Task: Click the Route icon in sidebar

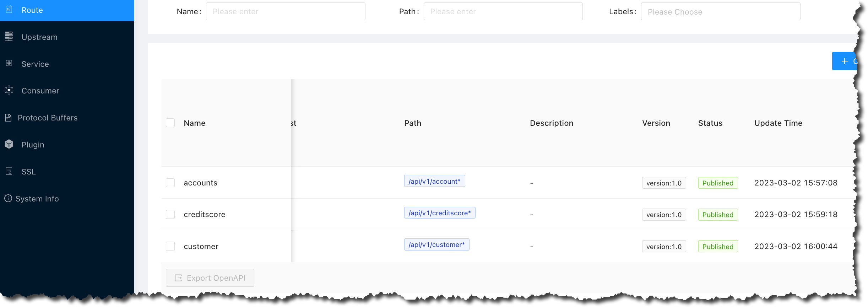Action: click(x=9, y=10)
